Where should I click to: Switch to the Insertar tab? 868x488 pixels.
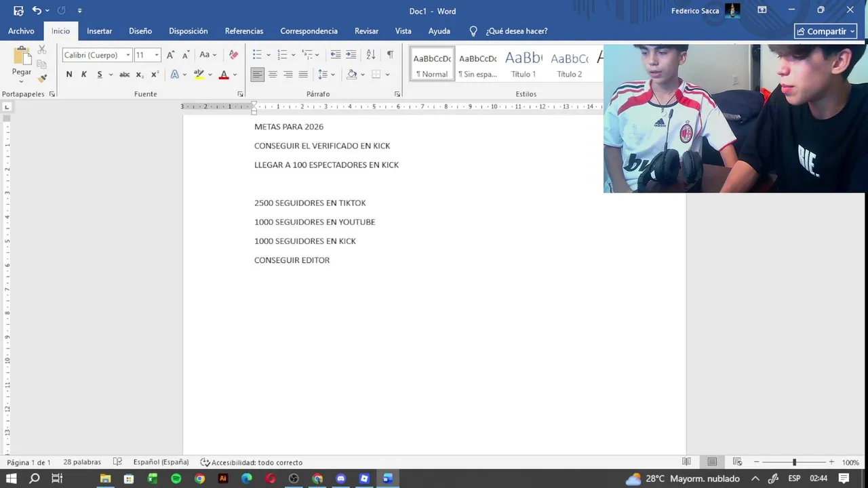pos(99,31)
